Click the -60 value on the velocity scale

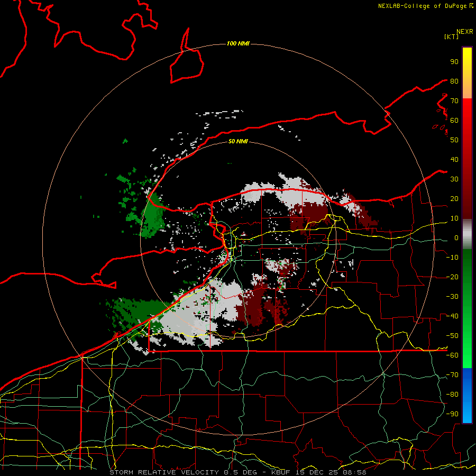[x=452, y=355]
